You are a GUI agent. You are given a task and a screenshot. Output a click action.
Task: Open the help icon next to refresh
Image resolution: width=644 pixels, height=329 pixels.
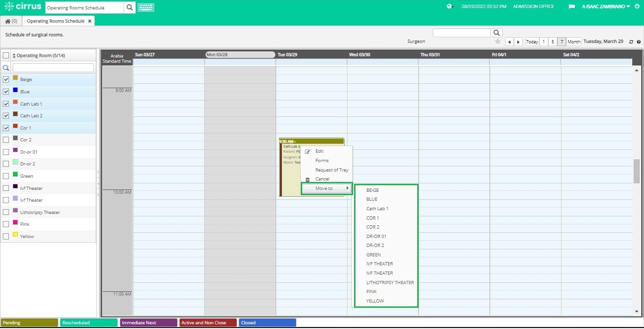click(639, 41)
